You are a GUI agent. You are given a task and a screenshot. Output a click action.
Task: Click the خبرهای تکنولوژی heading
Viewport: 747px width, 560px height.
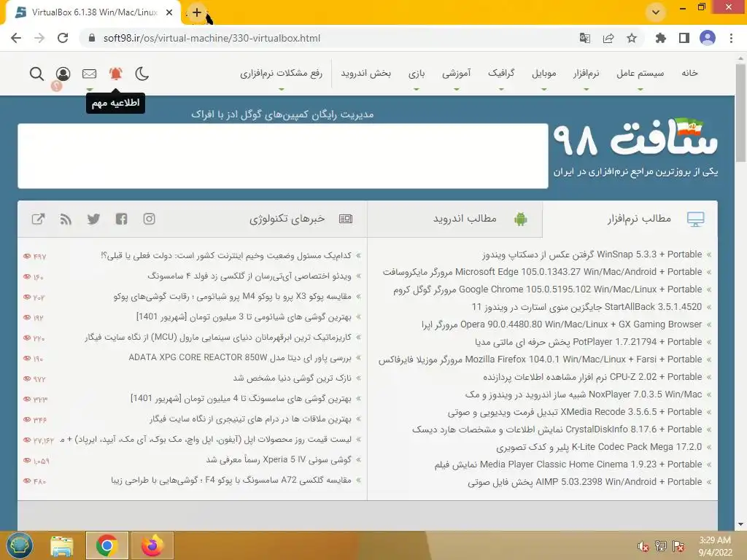[x=287, y=219]
